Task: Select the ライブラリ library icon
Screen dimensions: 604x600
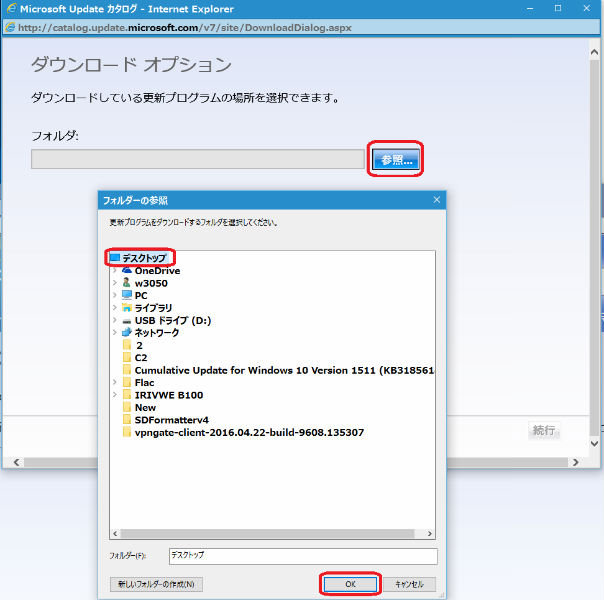Action: (127, 307)
